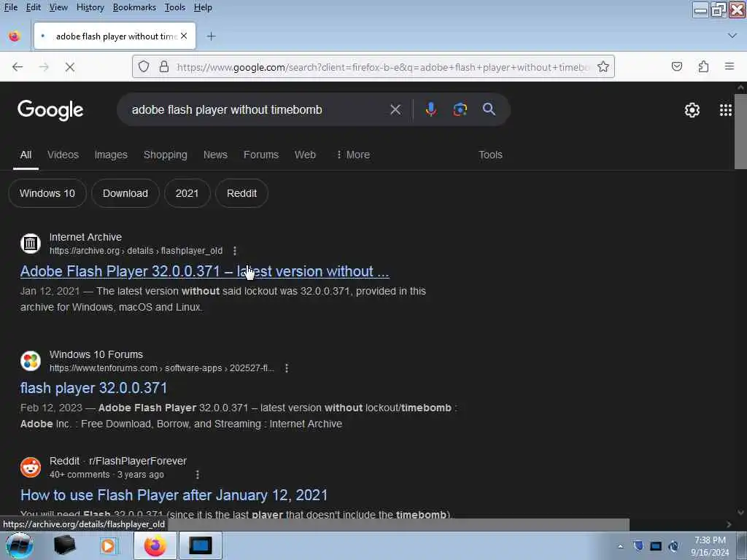Open Adobe Flash Player 32.0.0.371 archive link
The height and width of the screenshot is (560, 747).
click(204, 271)
